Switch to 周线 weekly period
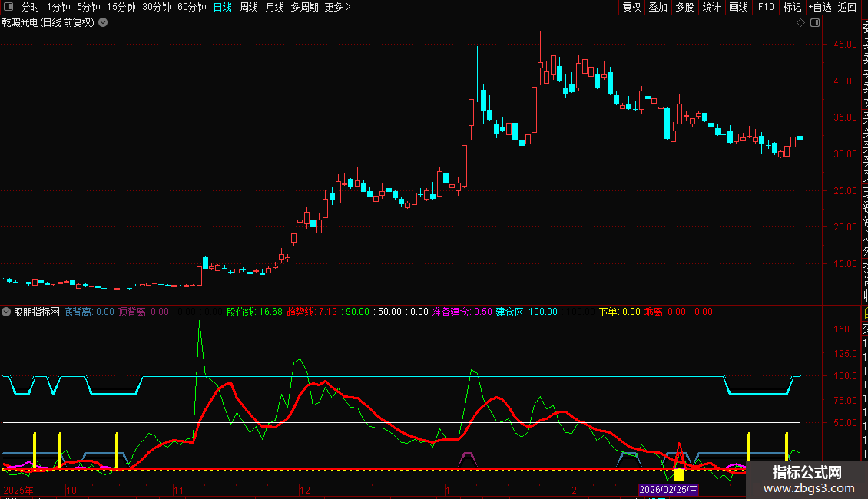This screenshot has width=868, height=499. (249, 8)
